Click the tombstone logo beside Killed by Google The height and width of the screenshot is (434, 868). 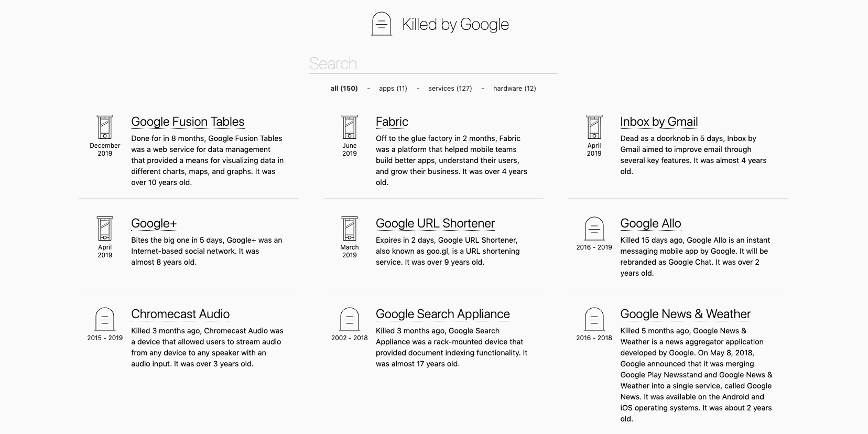pos(382,24)
